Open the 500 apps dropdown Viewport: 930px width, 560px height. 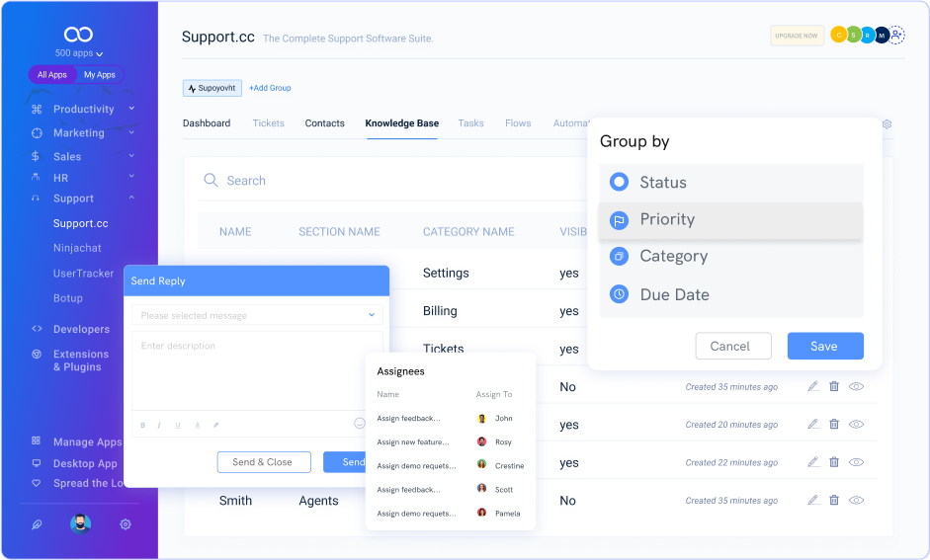point(79,53)
